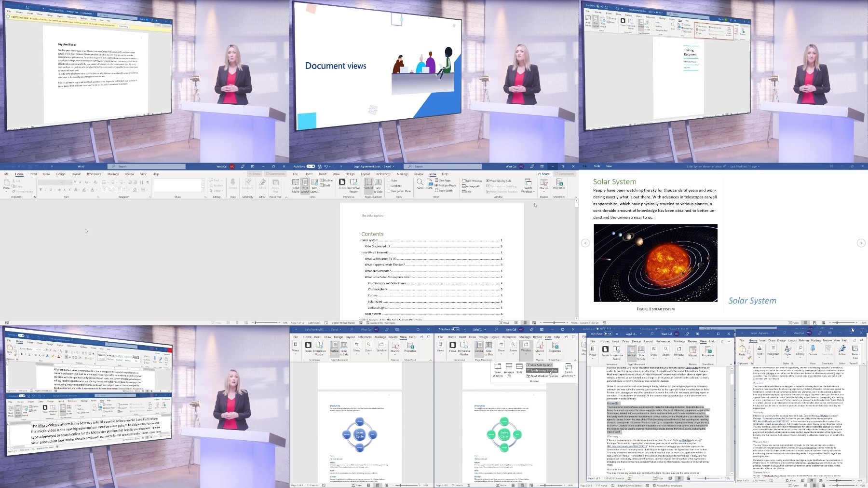Open Select dropdown in blank Word window Editing group
This screenshot has width=868, height=488.
pos(217,191)
